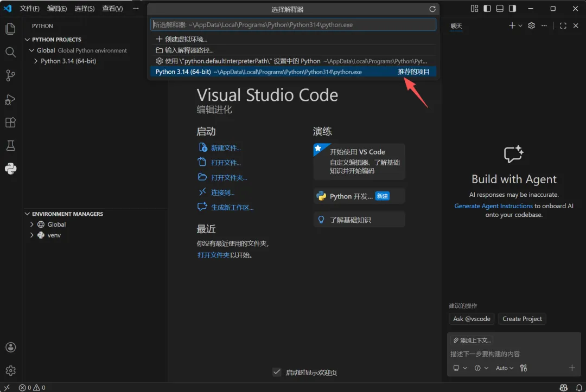This screenshot has height=392, width=586.
Task: Open new chat dropdown arrow
Action: click(520, 26)
